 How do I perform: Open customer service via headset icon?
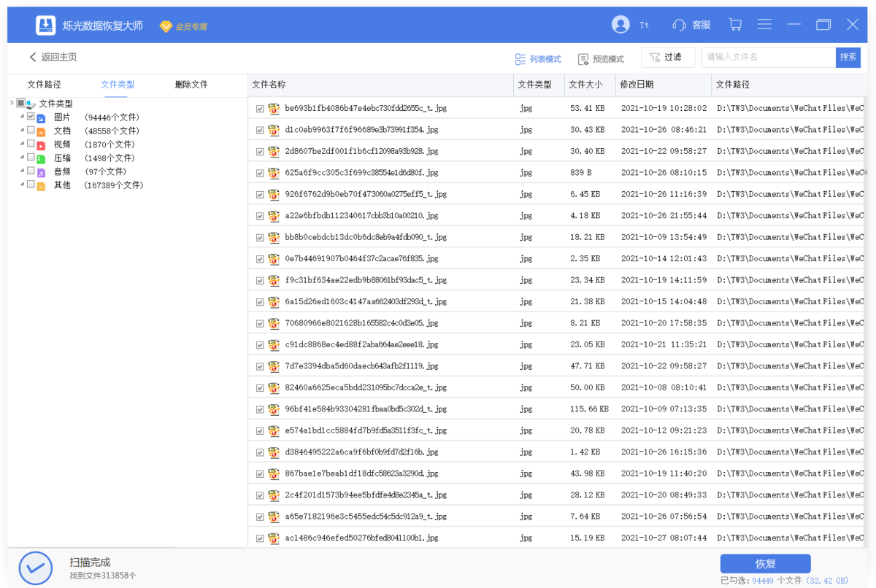coord(679,25)
